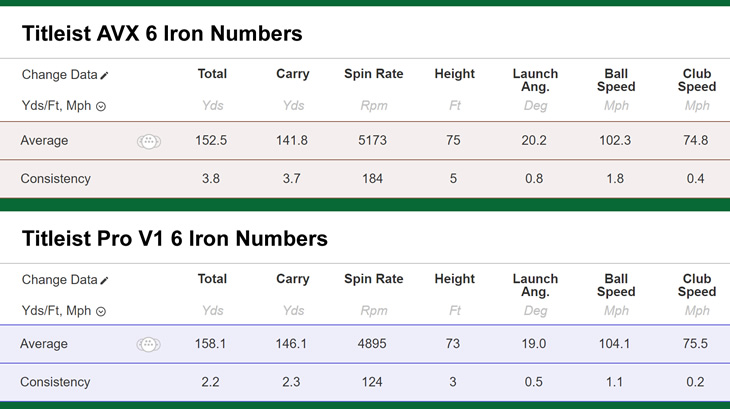730x409 pixels.
Task: Select Total column header in Pro V1 table
Action: [212, 279]
